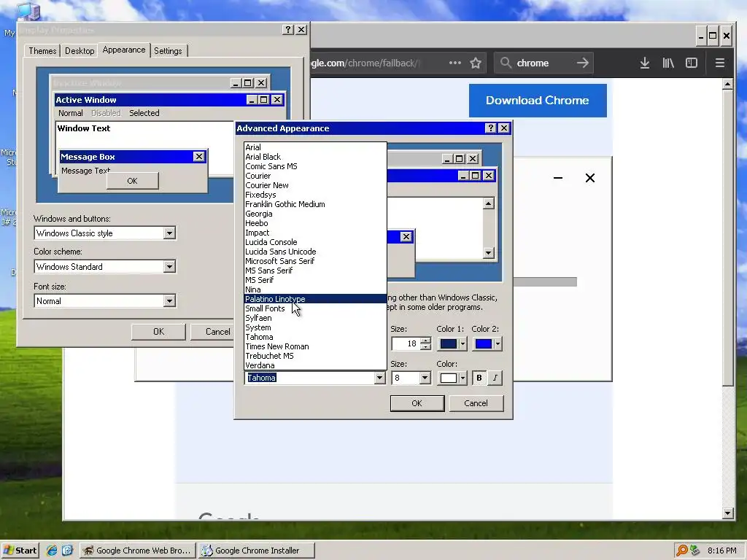
Task: Select Impact font
Action: [315, 233]
